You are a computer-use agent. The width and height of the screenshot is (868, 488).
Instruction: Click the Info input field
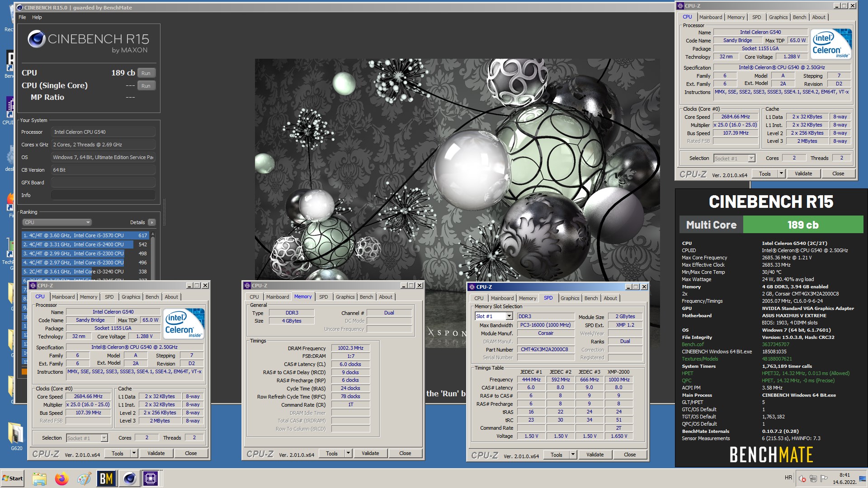pos(103,195)
